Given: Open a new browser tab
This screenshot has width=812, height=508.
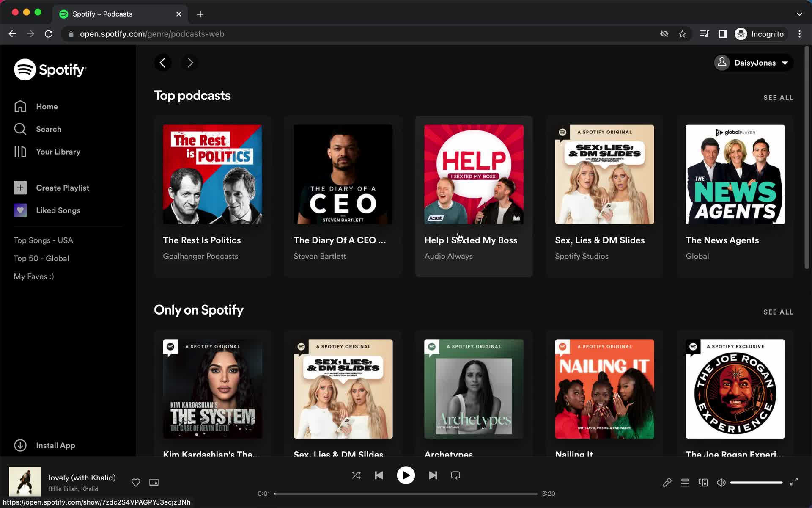Looking at the screenshot, I should 200,14.
